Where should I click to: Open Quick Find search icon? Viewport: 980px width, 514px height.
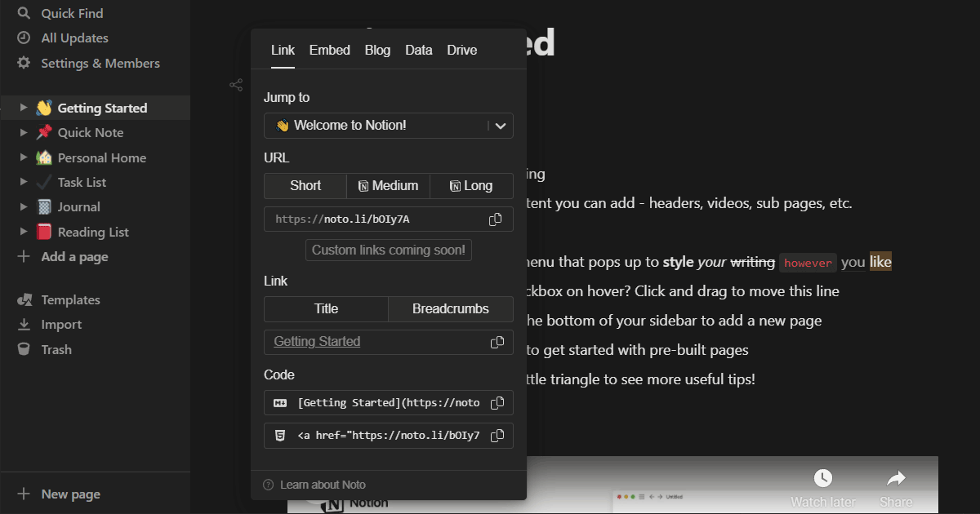coord(24,13)
